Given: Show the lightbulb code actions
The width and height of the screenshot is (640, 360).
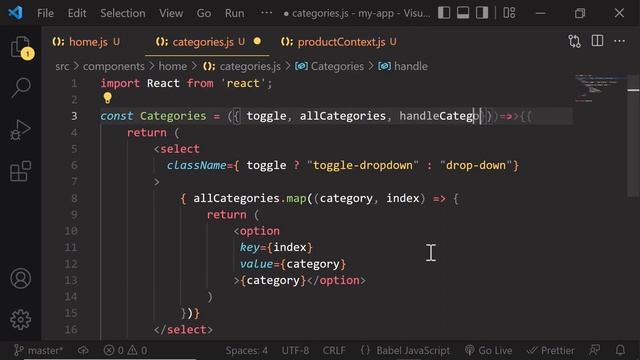Looking at the screenshot, I should [x=107, y=98].
